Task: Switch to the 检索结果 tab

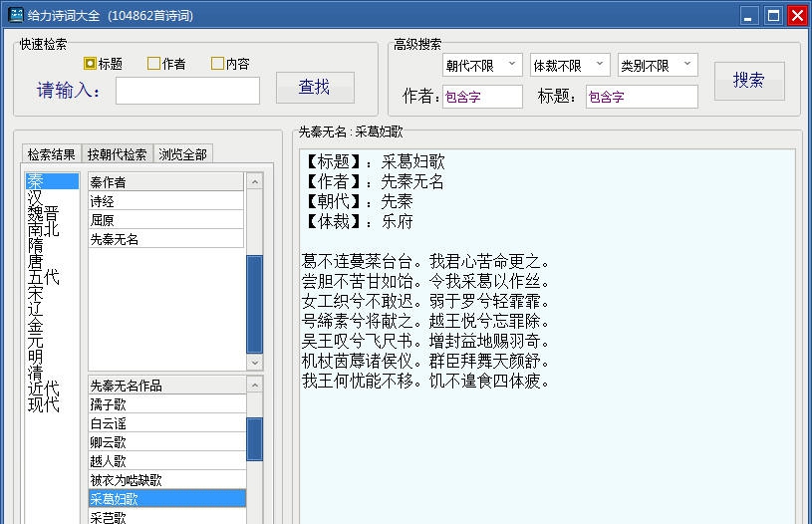Action: 51,154
